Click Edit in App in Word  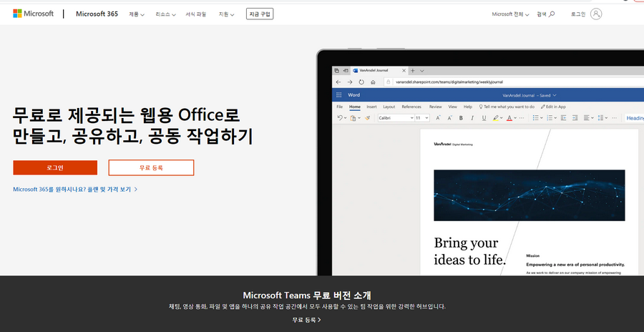[x=553, y=107]
